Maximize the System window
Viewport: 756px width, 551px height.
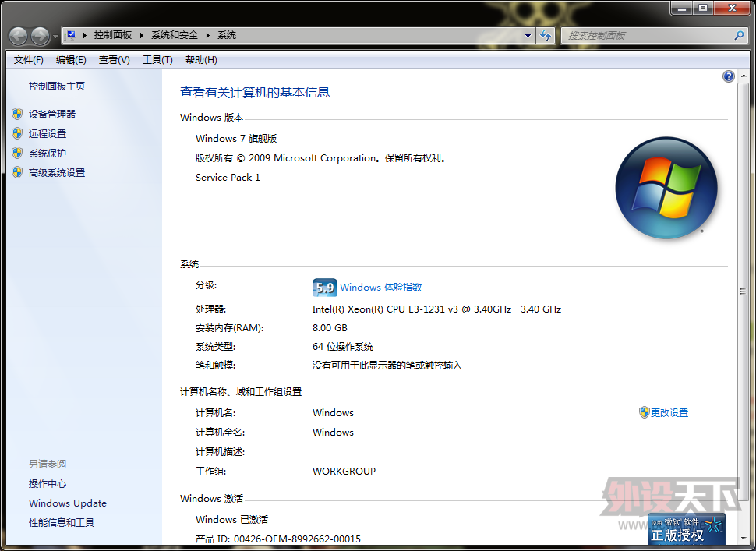[703, 8]
